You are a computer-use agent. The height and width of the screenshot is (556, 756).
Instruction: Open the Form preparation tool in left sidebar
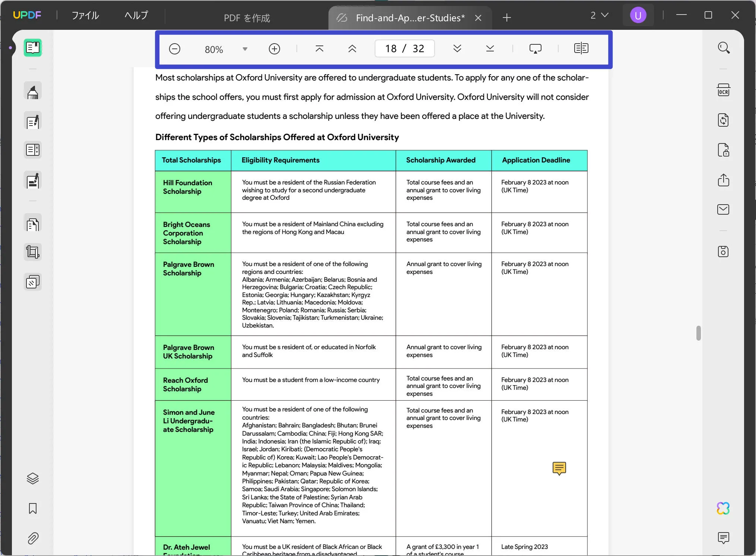click(33, 150)
